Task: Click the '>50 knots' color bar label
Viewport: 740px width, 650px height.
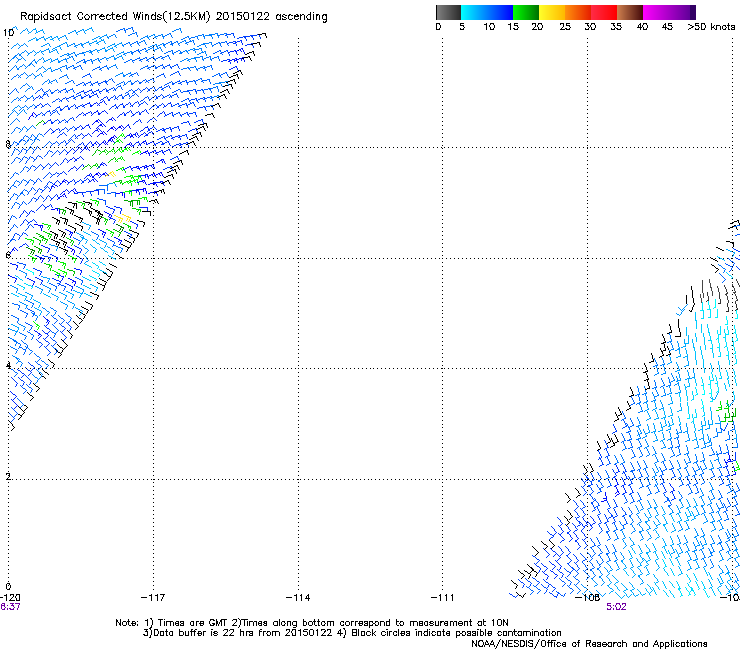Action: (711, 27)
